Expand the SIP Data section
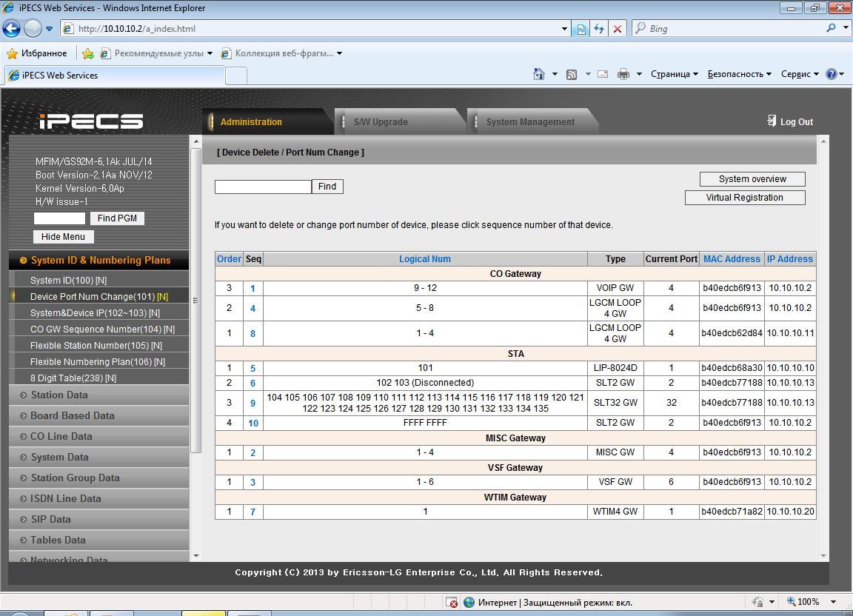Viewport: 853px width, 616px height. click(51, 519)
